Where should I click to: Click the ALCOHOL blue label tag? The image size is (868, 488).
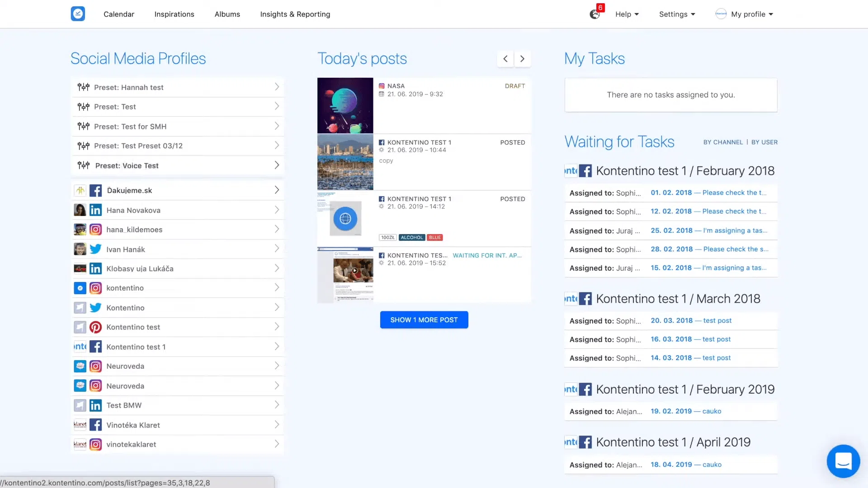point(412,238)
